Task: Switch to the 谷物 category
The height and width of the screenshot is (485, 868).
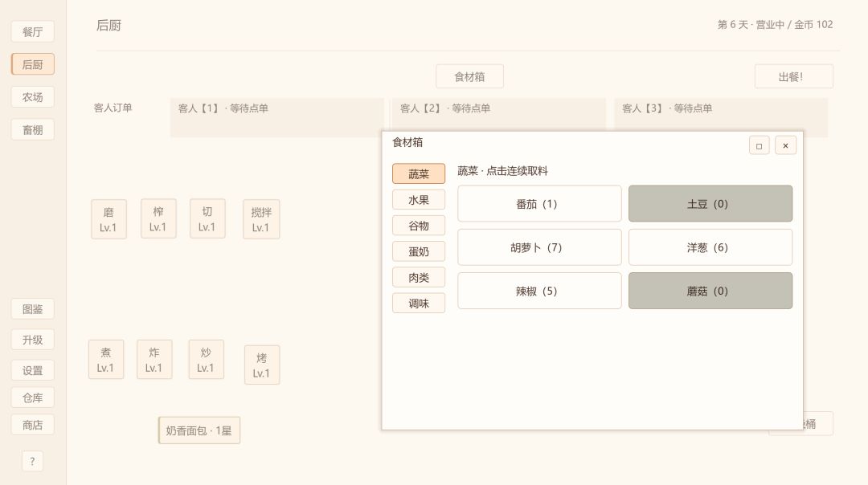Action: (419, 225)
